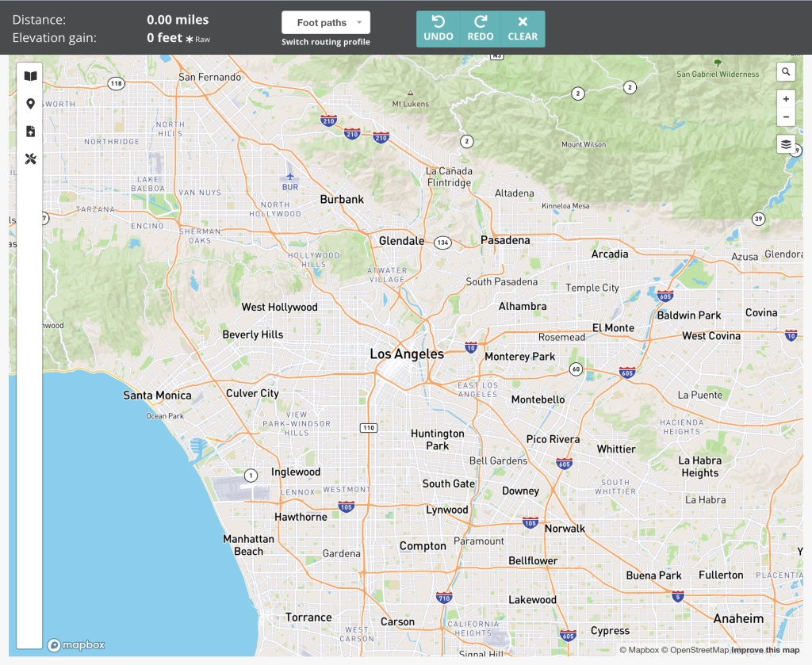Open the map layers stack icon

click(x=786, y=144)
